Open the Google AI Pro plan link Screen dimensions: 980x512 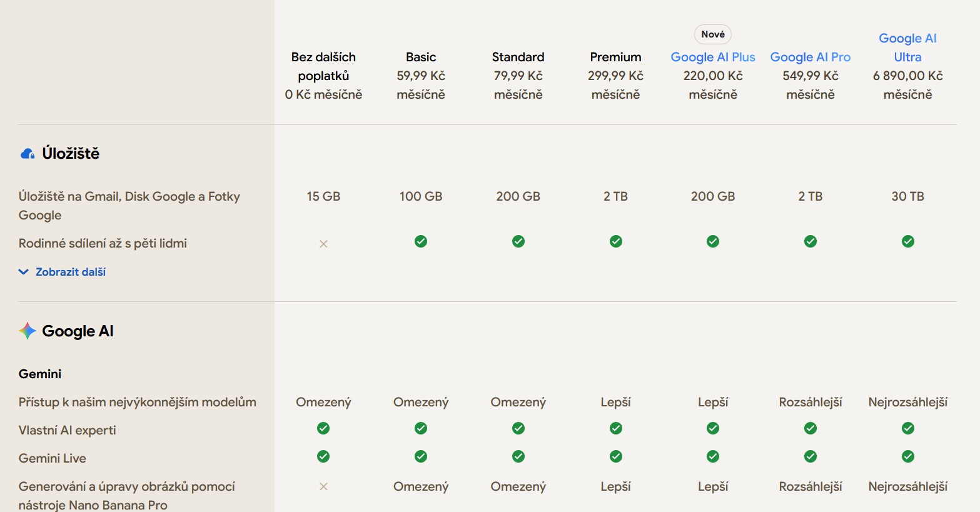[810, 57]
